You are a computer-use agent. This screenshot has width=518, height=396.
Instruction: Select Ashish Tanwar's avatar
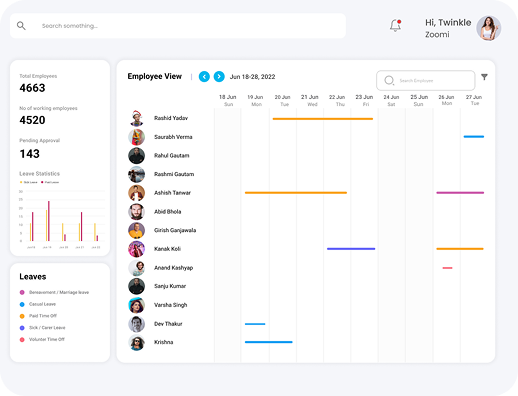(x=136, y=193)
